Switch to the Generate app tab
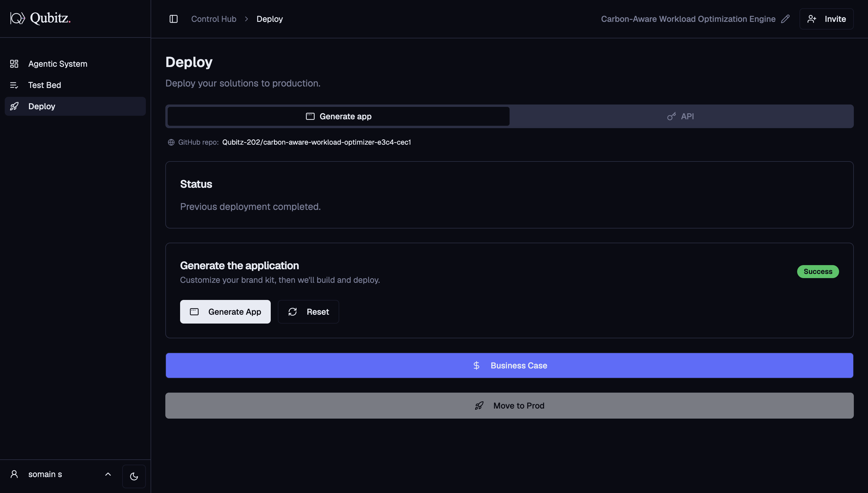 (x=339, y=117)
